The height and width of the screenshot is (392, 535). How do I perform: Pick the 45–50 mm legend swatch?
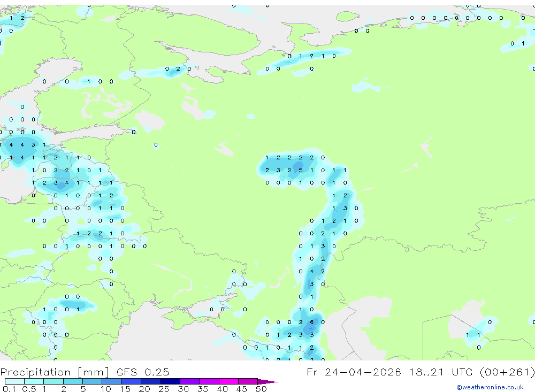248,381
